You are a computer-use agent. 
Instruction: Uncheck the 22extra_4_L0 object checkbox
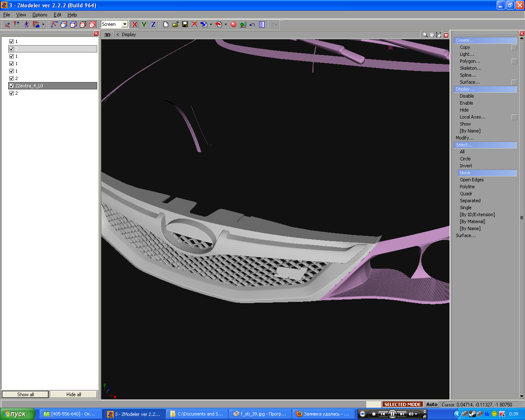(x=11, y=86)
